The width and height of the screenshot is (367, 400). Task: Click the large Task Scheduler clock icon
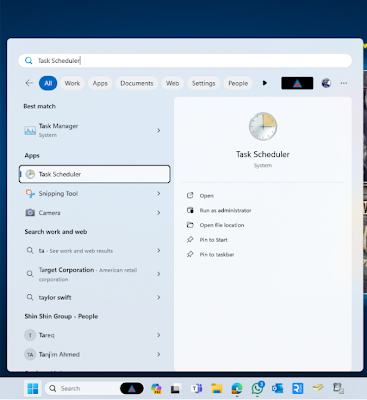[x=263, y=126]
